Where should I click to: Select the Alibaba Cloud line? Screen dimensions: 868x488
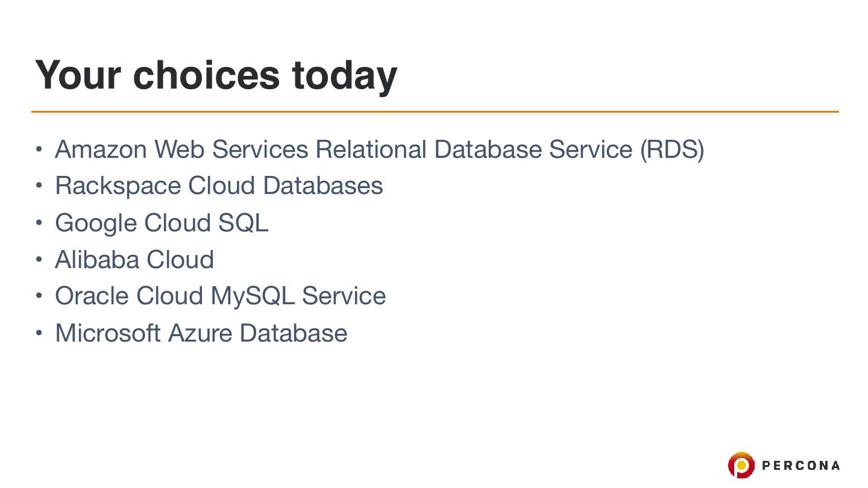(x=134, y=260)
